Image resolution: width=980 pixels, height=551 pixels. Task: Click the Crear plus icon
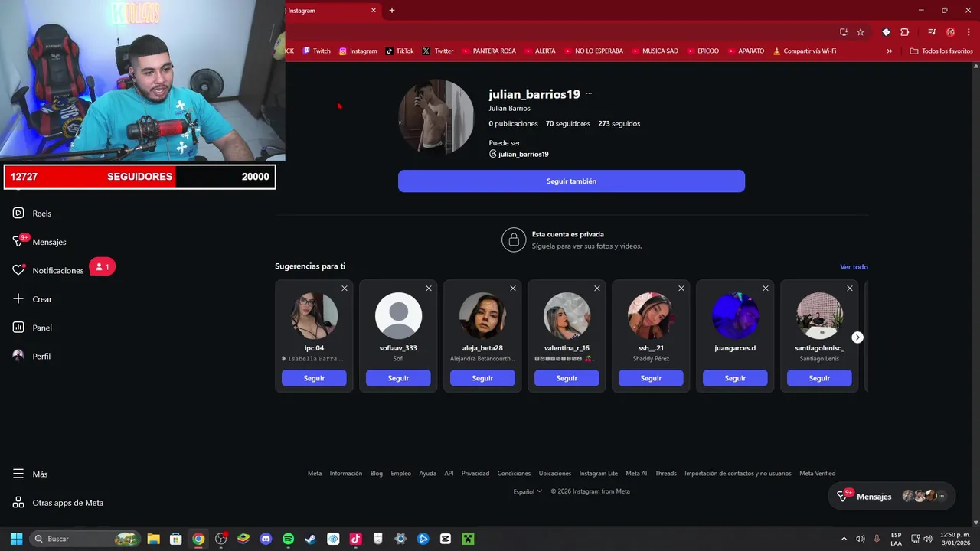pos(18,299)
